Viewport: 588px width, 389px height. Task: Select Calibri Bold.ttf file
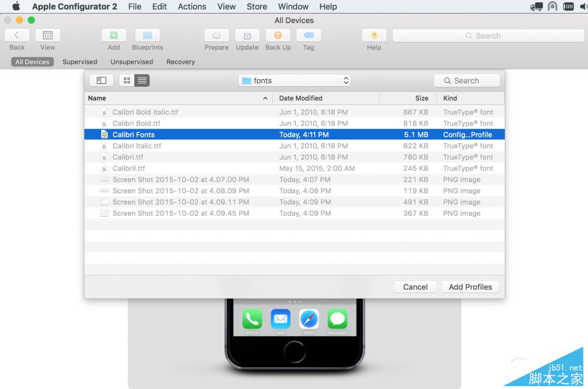point(295,123)
